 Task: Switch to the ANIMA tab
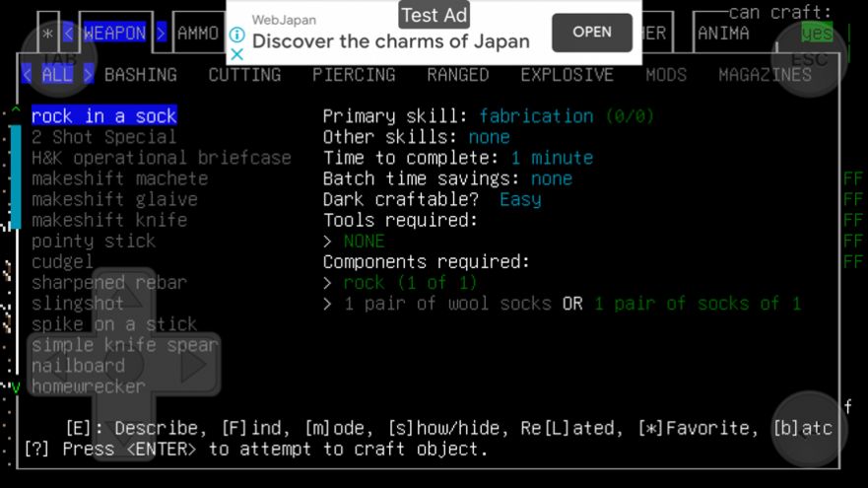point(723,34)
